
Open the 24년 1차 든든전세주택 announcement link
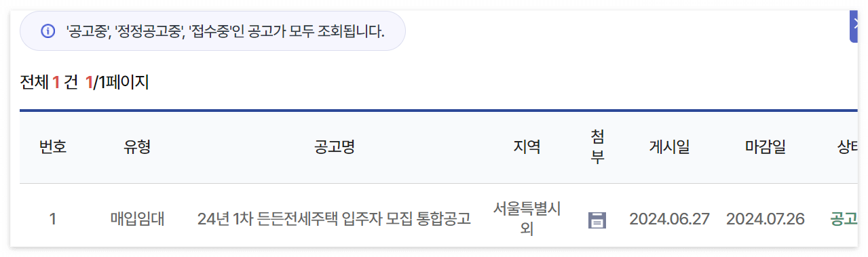334,219
